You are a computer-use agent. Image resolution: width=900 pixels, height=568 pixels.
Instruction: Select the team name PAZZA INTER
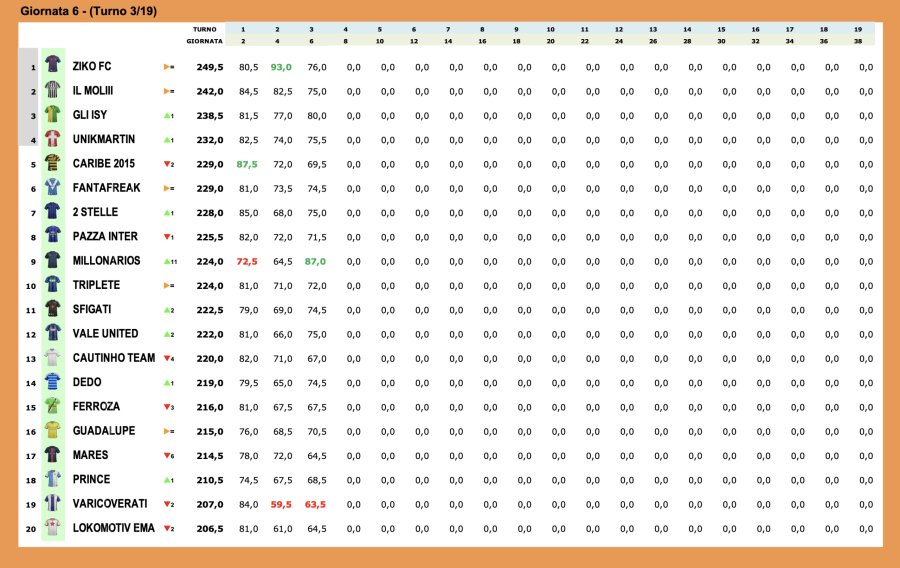click(x=105, y=236)
